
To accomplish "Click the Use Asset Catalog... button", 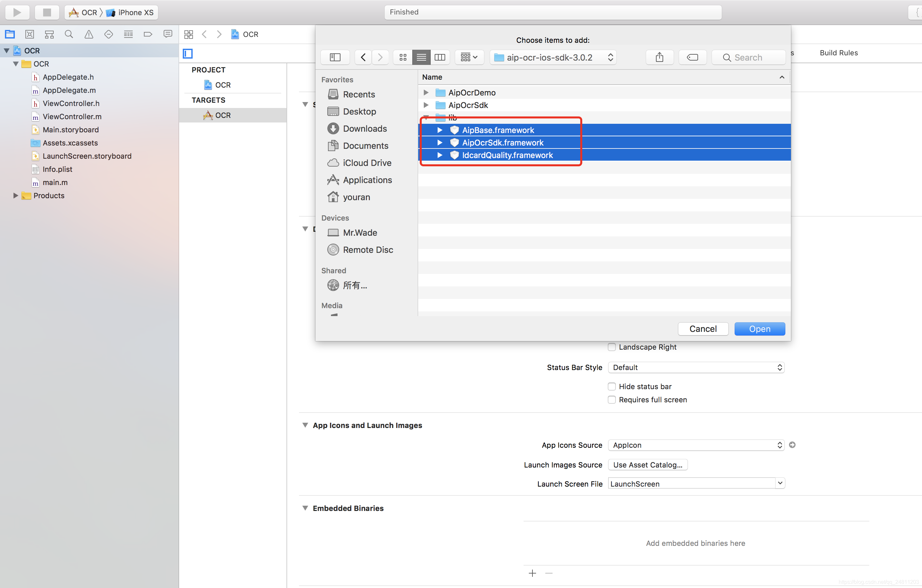I will [648, 465].
